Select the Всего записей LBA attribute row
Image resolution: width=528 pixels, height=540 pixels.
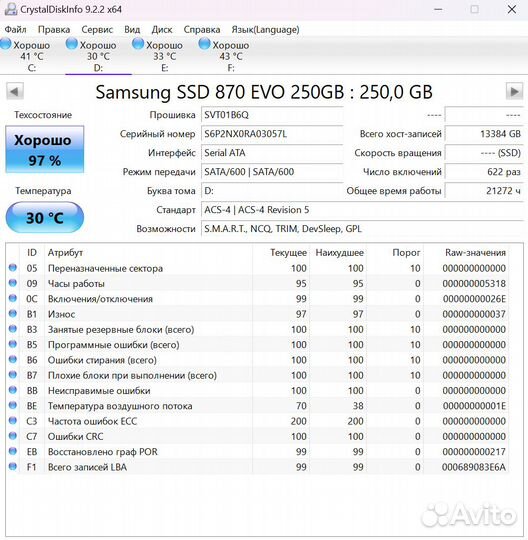(257, 467)
